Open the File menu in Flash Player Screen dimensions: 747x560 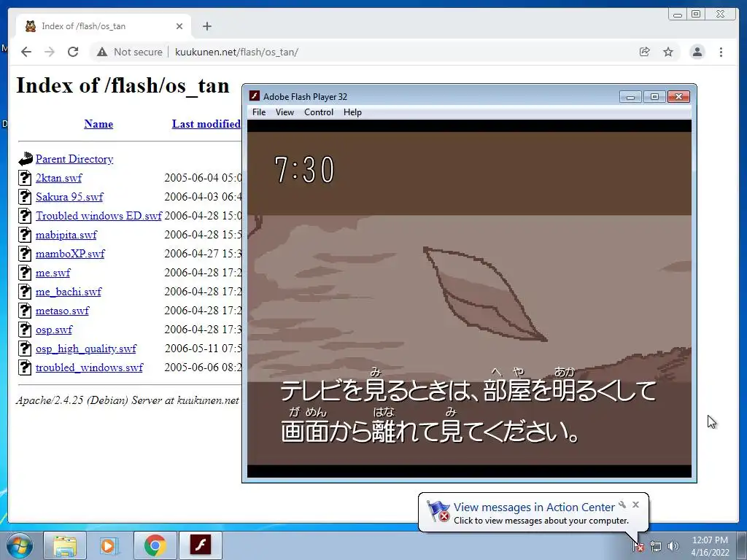click(259, 112)
